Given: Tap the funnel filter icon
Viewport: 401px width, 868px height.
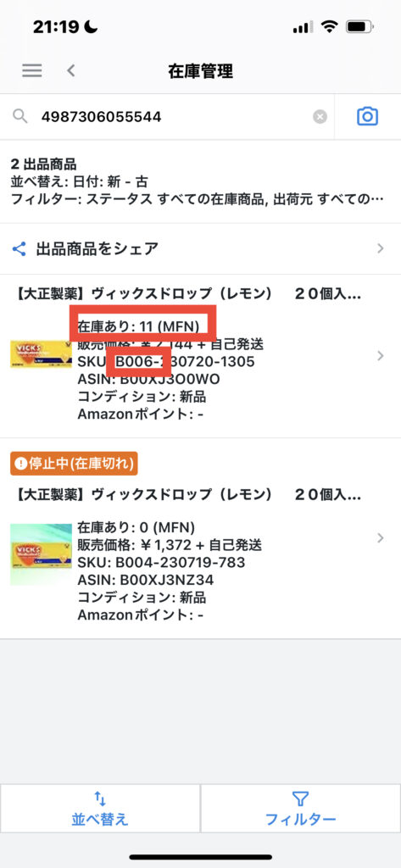Looking at the screenshot, I should coord(300,798).
